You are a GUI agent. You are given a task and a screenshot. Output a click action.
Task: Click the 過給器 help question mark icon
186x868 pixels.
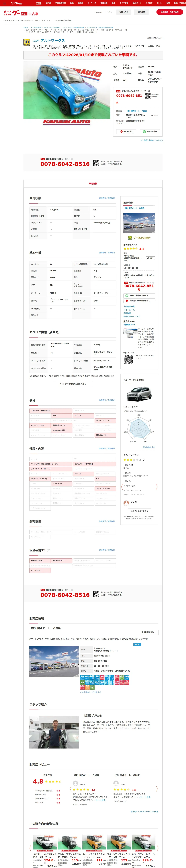click(x=81, y=293)
